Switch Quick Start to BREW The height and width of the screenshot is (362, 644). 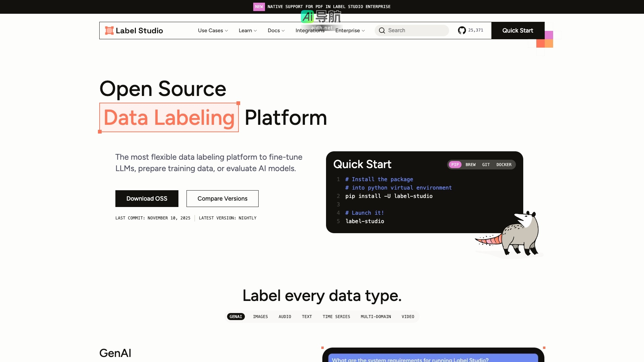click(x=470, y=165)
